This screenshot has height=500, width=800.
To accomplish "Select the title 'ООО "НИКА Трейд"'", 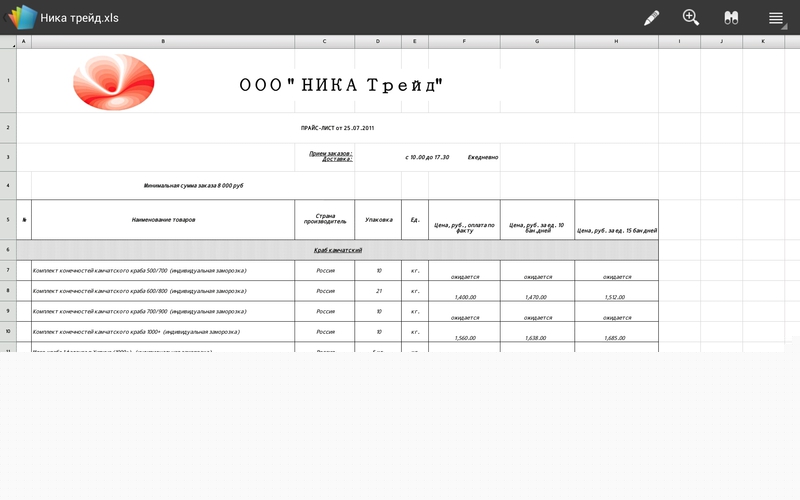I will click(x=341, y=84).
